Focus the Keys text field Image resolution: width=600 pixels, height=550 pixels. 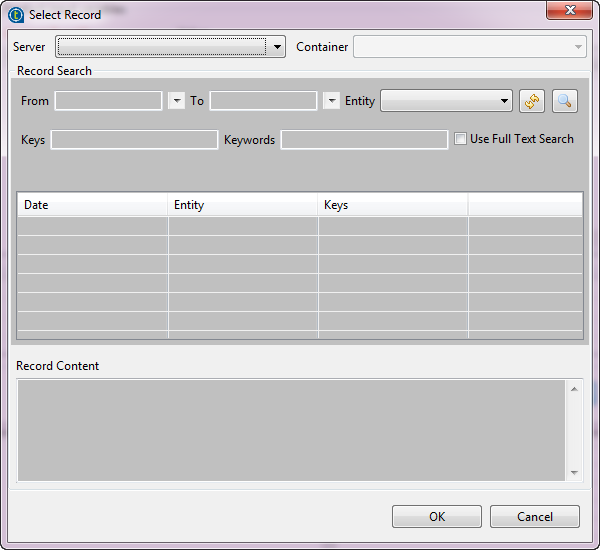click(x=134, y=140)
